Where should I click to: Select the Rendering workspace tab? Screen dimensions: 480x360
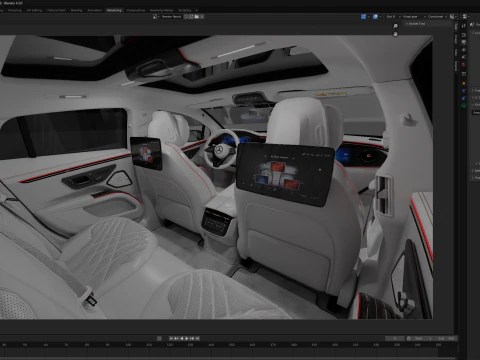click(114, 10)
